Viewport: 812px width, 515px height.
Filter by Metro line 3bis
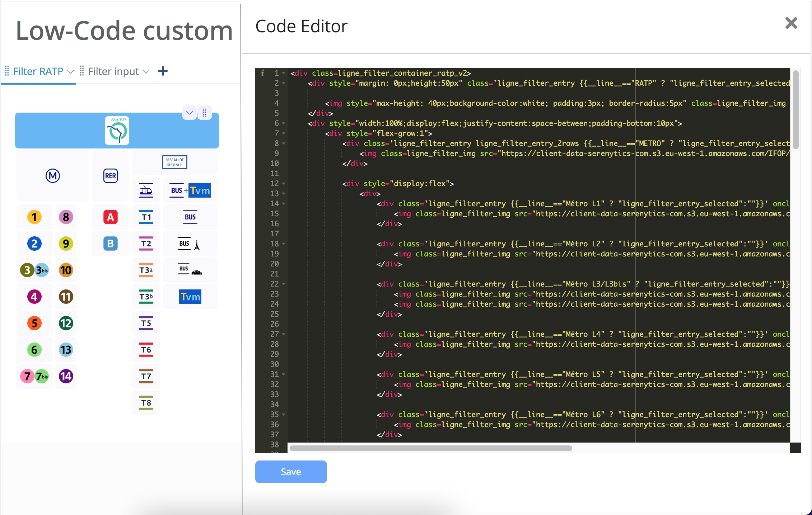(42, 270)
